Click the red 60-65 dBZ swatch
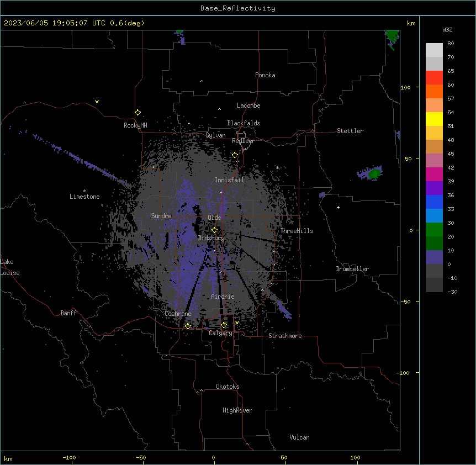Screen dimensions: 476x465 click(434, 78)
